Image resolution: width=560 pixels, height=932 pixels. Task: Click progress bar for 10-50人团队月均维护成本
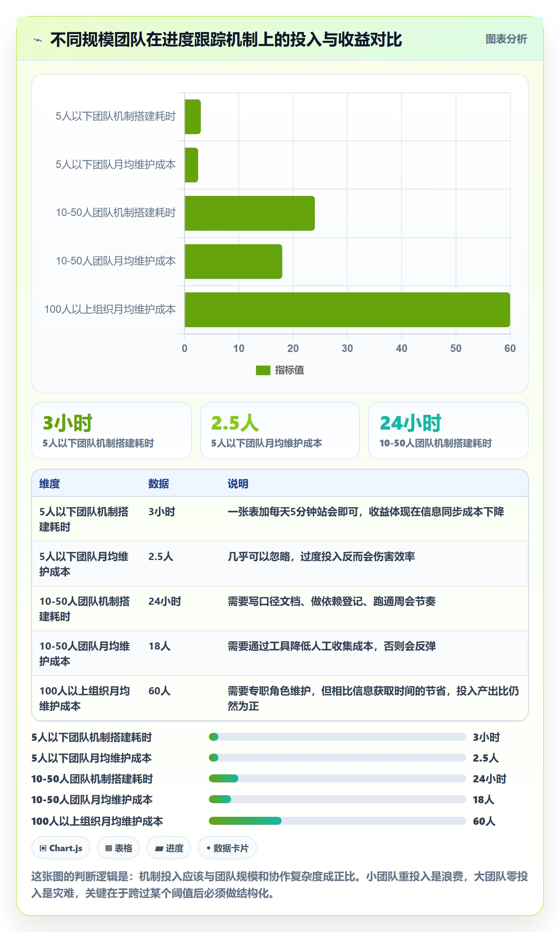[338, 799]
